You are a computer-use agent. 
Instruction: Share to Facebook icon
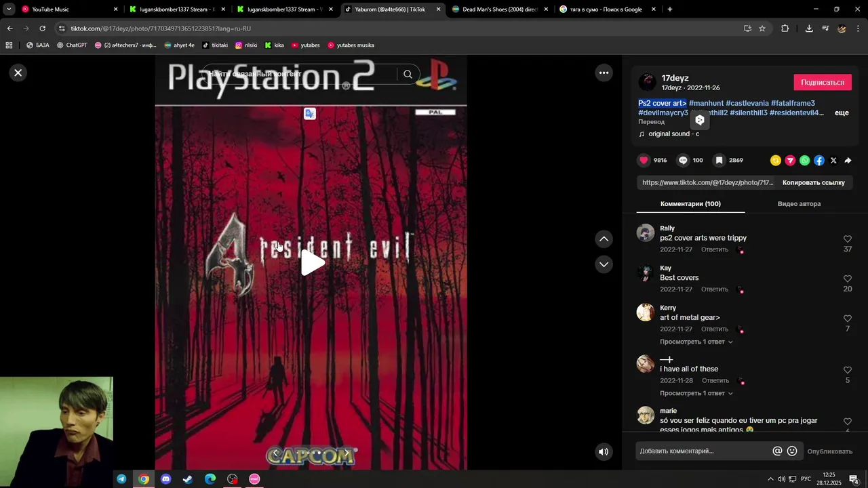pyautogui.click(x=819, y=161)
